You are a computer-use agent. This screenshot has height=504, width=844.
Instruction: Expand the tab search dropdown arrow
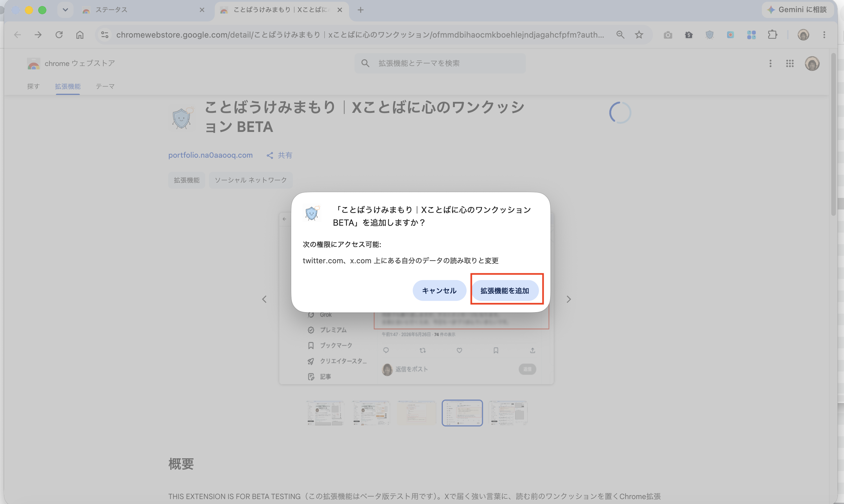pos(65,10)
